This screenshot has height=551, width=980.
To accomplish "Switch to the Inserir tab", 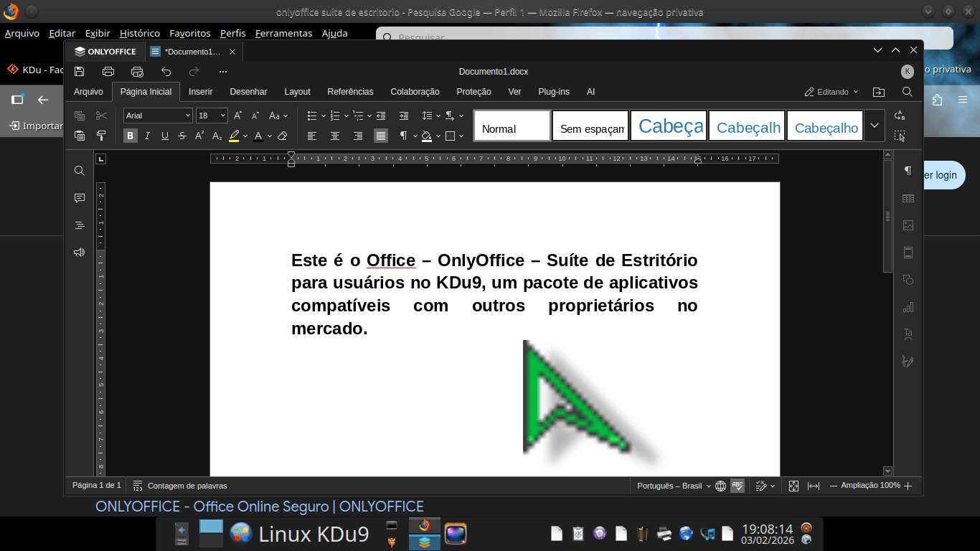I will tap(200, 92).
